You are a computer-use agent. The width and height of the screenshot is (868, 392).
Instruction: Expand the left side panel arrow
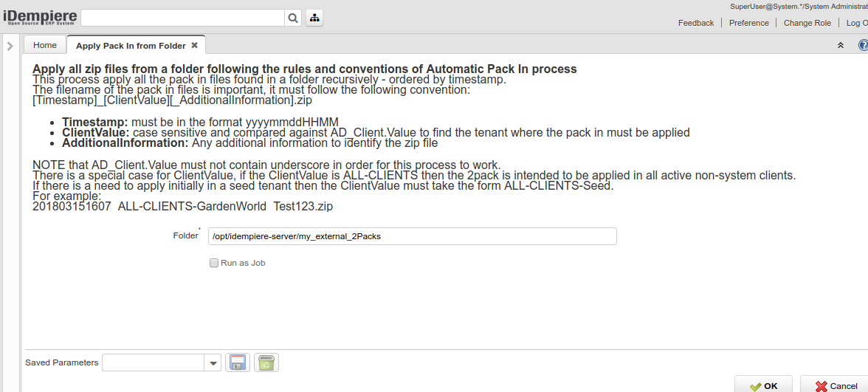pyautogui.click(x=10, y=46)
